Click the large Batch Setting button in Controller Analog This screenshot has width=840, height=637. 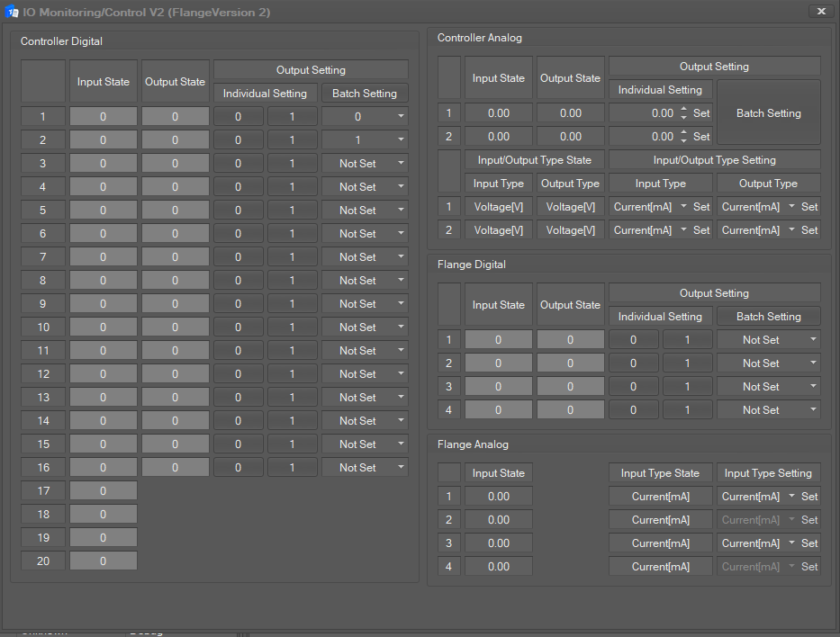[x=768, y=113]
